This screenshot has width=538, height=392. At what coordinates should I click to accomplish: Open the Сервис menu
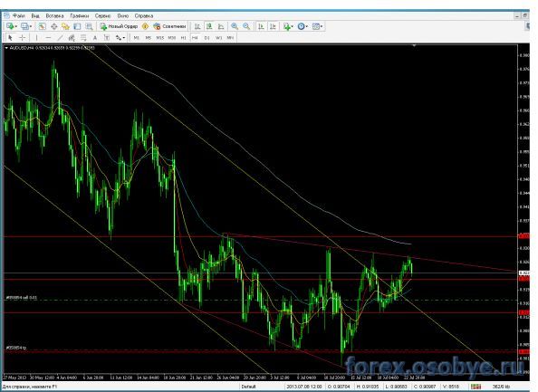[x=102, y=15]
